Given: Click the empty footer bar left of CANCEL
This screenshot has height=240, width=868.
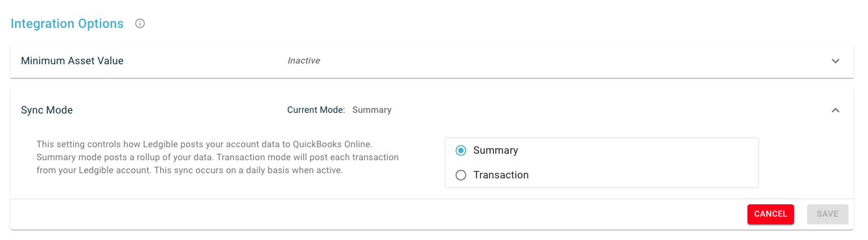Looking at the screenshot, I should pyautogui.click(x=376, y=214).
